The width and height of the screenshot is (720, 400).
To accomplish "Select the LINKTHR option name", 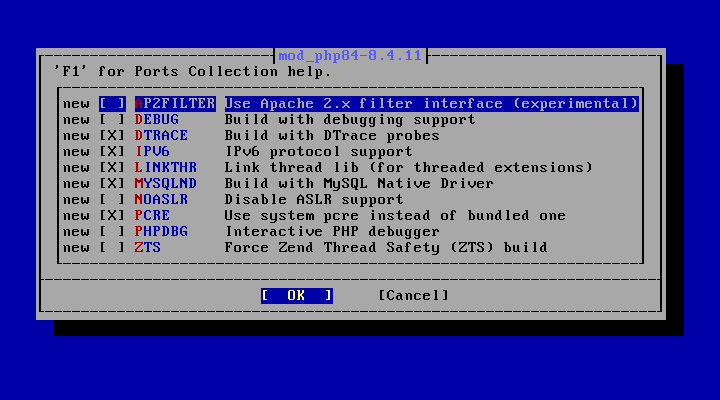I will [166, 168].
